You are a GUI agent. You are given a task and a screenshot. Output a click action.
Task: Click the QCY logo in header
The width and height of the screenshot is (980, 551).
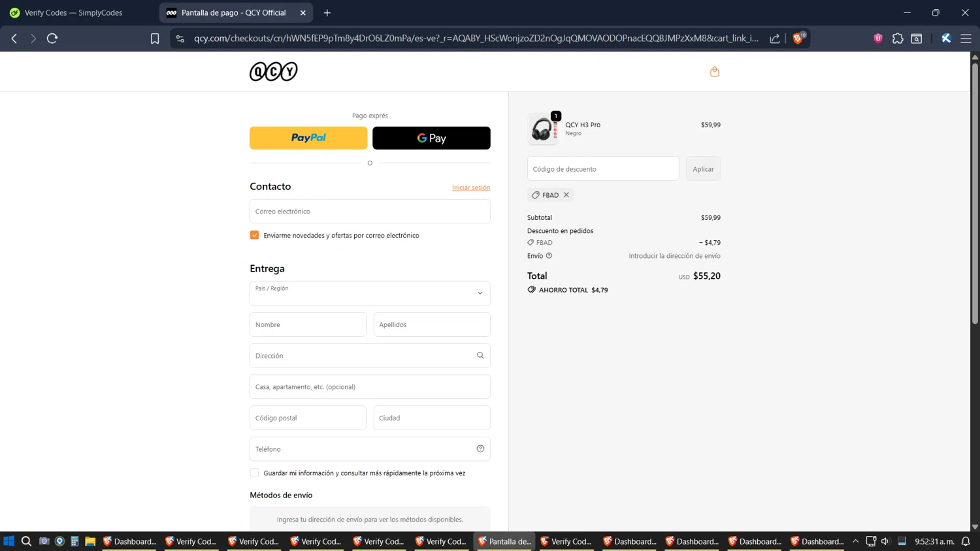click(x=274, y=71)
